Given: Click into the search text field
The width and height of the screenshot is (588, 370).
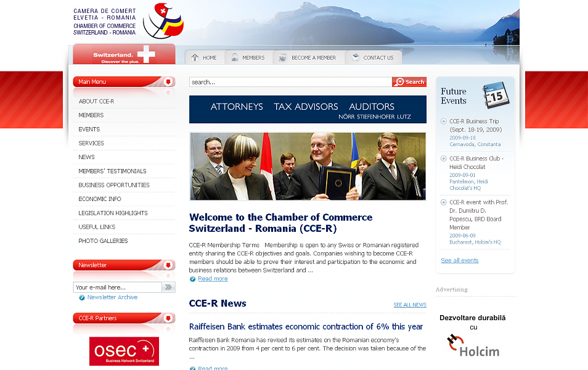Looking at the screenshot, I should coord(291,82).
